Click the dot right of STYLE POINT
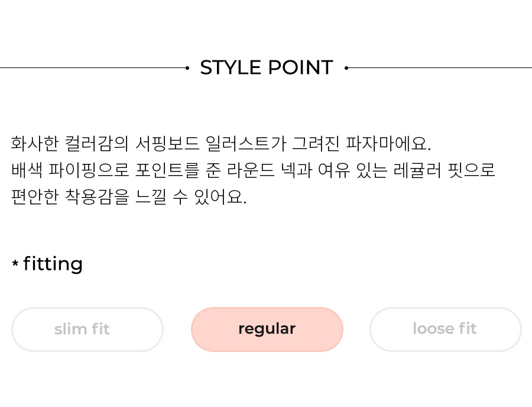 346,68
